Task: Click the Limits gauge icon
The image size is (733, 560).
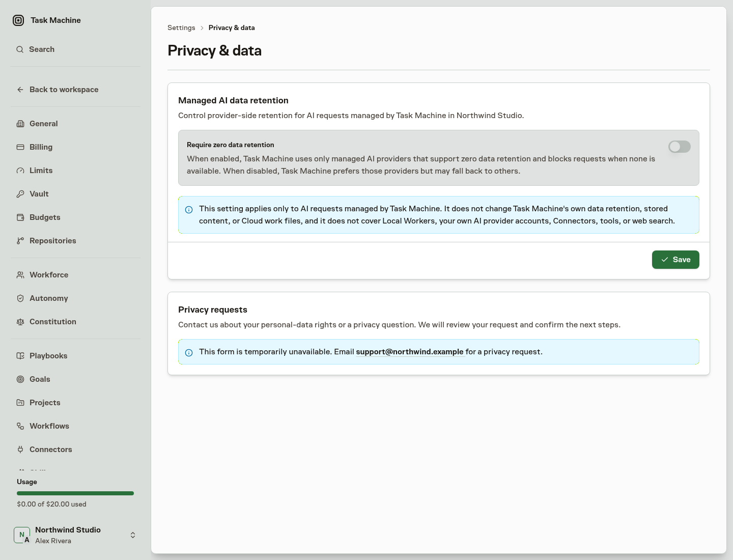Action: coord(20,171)
